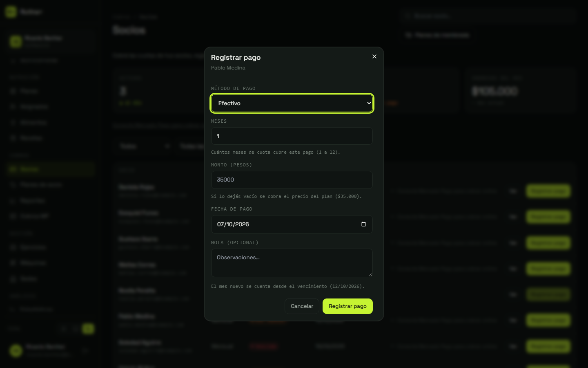The image size is (588, 368).
Task: Click the Cancelar button
Action: pyautogui.click(x=302, y=306)
